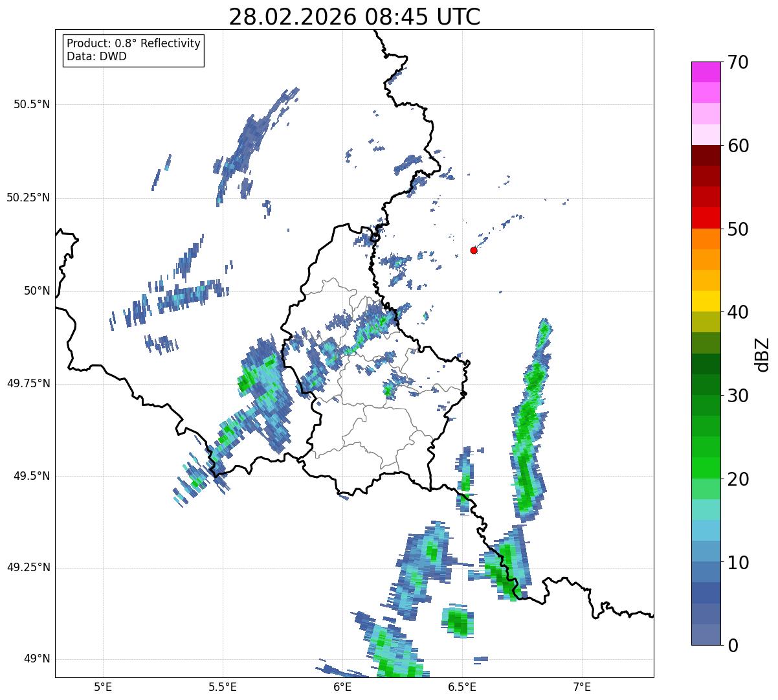Click the '6°E' longitude label
Image resolution: width=778 pixels, height=700 pixels.
pyautogui.click(x=342, y=688)
